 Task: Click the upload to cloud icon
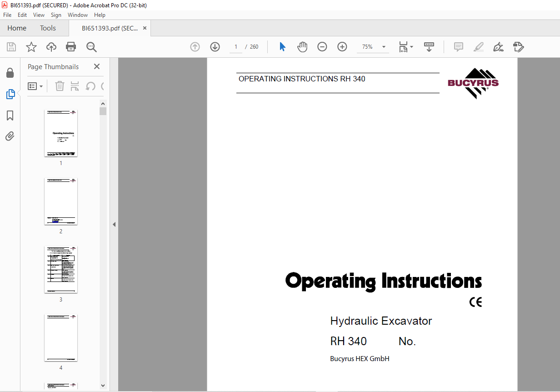51,47
